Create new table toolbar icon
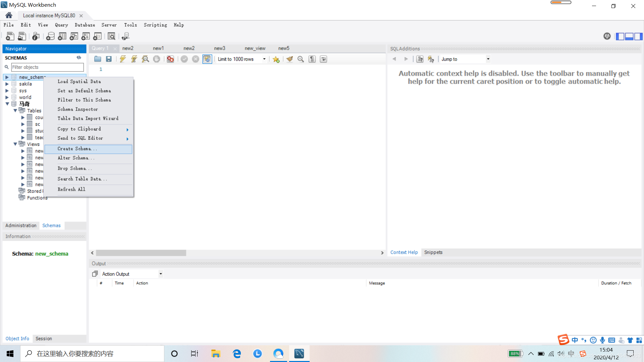 [x=62, y=36]
